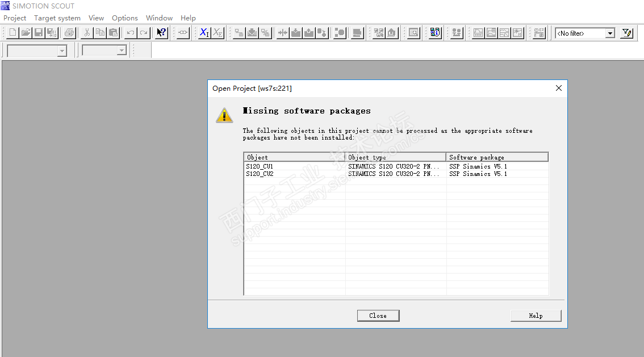Open the Help menu
Image resolution: width=644 pixels, height=357 pixels.
pos(188,18)
